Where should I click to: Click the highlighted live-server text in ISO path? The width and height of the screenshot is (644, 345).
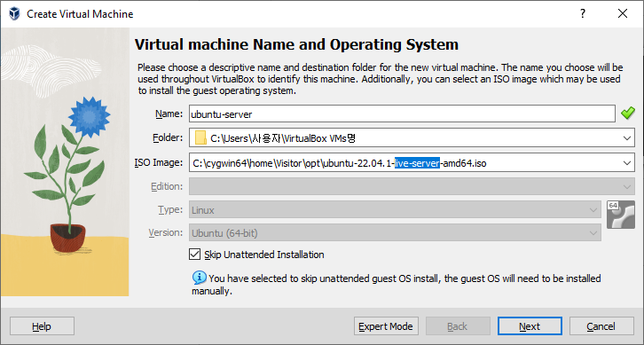417,163
